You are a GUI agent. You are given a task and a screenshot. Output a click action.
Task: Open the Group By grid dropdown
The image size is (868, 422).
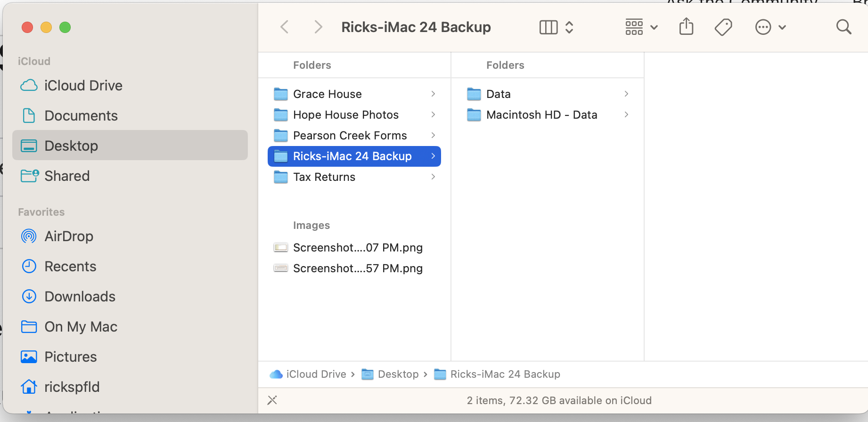coord(641,27)
